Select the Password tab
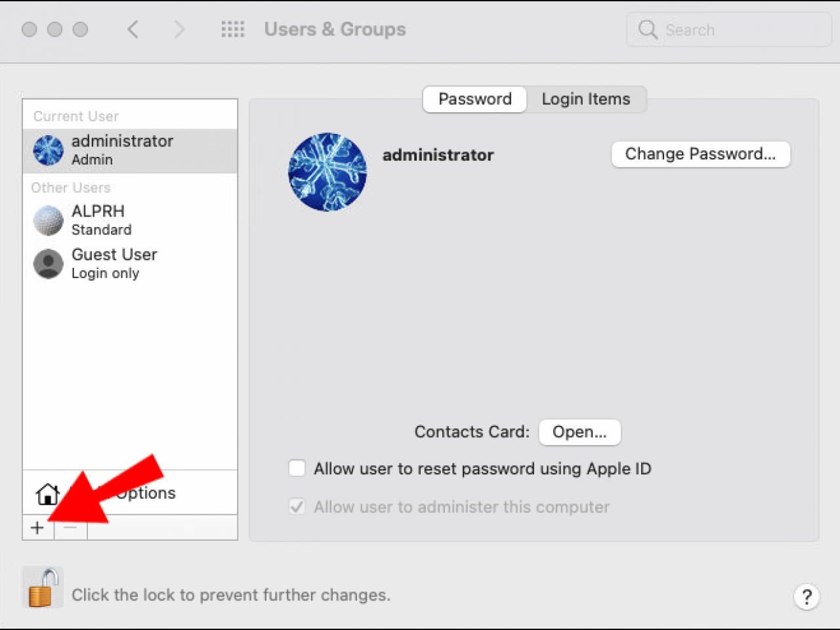Viewport: 840px width, 630px height. pyautogui.click(x=474, y=99)
